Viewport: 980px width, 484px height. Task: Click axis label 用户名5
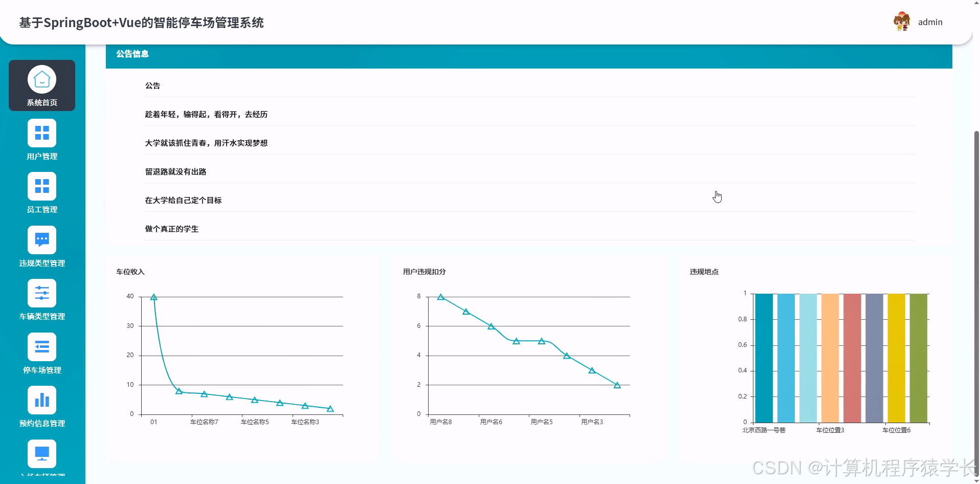pyautogui.click(x=542, y=422)
